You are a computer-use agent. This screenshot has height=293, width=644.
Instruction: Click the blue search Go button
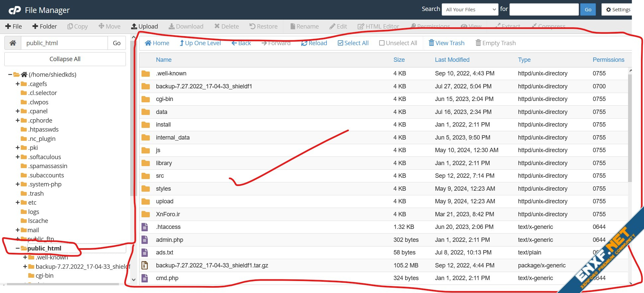[x=588, y=10]
